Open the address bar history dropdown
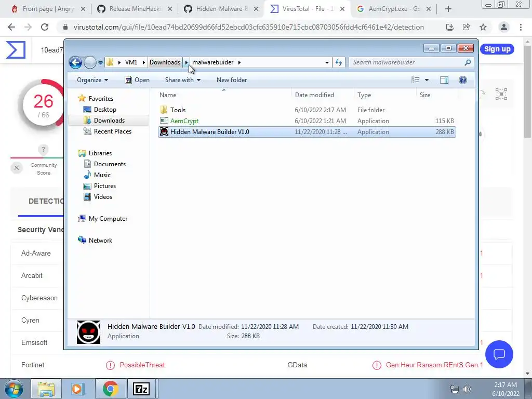 pos(327,62)
